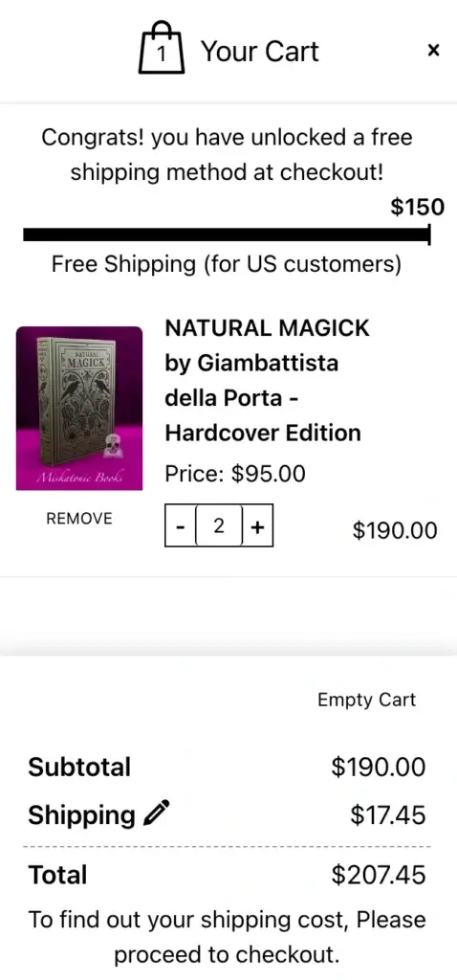
Task: Open the Natural Magick book thumbnail
Action: (79, 408)
